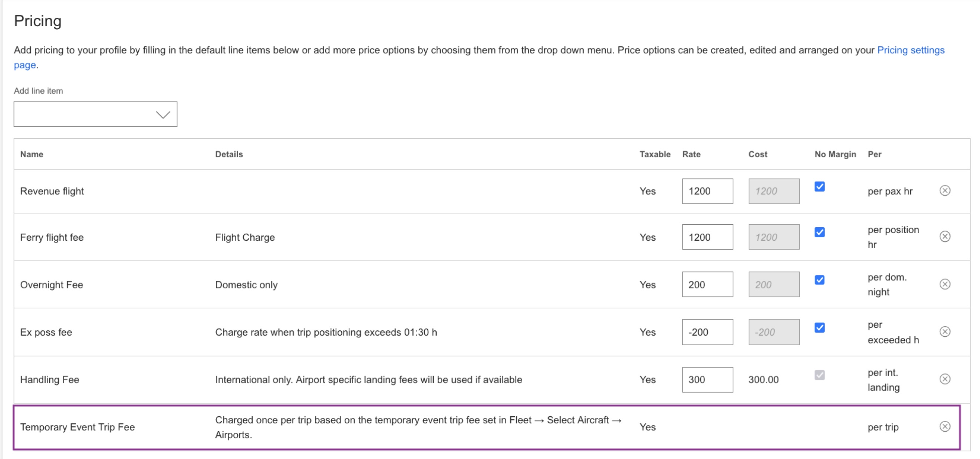Image resolution: width=980 pixels, height=459 pixels.
Task: Edit the Revenue flight rate field
Action: click(x=707, y=191)
